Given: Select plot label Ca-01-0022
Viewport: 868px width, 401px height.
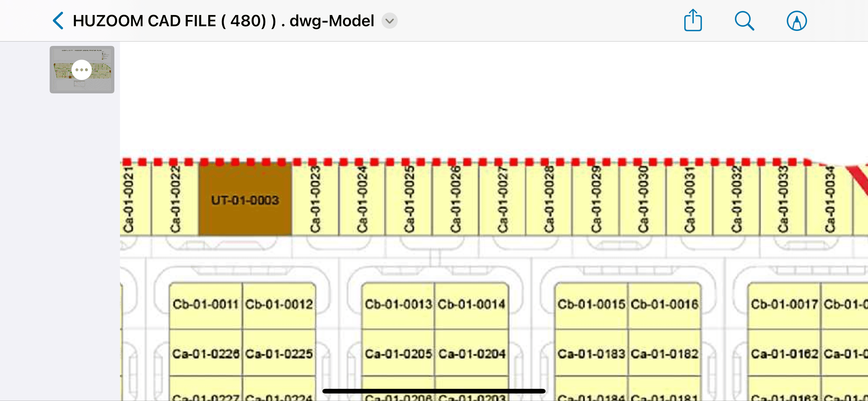Looking at the screenshot, I should [175, 200].
